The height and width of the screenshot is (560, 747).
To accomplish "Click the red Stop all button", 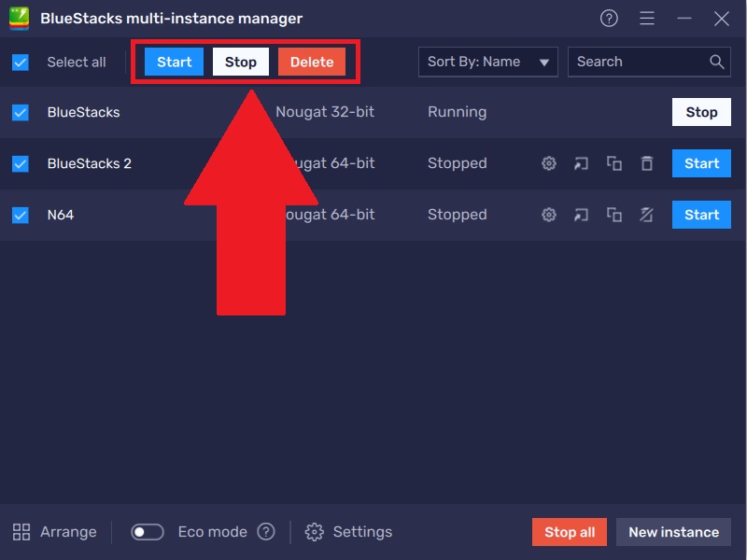I will [x=570, y=532].
